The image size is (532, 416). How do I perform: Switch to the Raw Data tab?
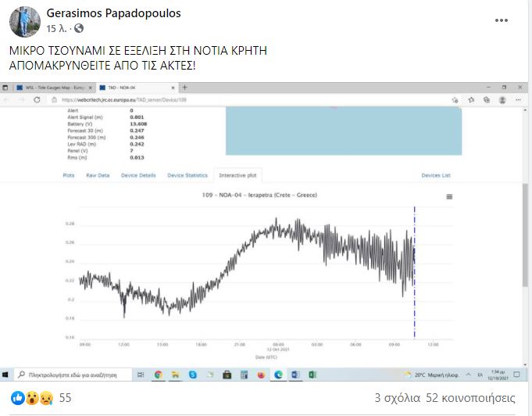coord(98,175)
